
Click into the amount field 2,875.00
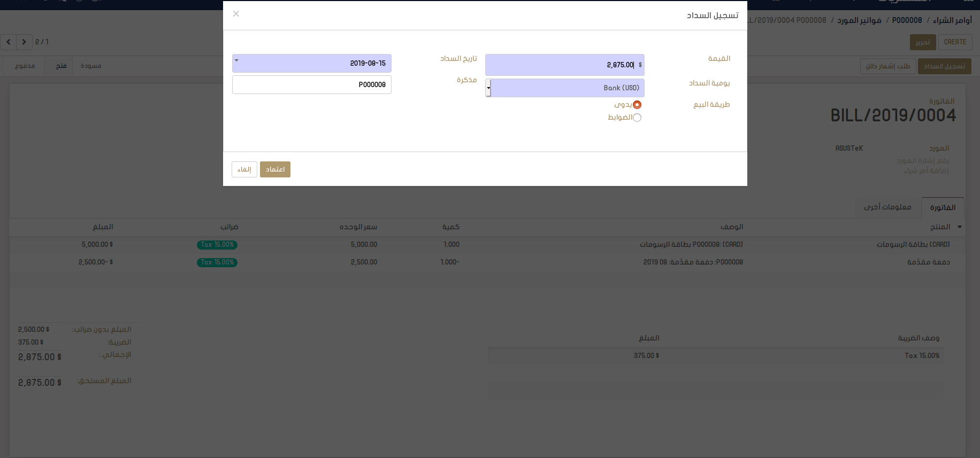tap(562, 65)
